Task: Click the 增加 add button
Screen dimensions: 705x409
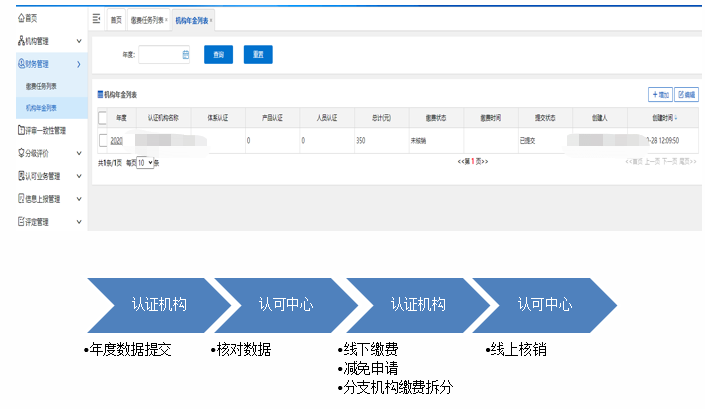Action: tap(660, 94)
